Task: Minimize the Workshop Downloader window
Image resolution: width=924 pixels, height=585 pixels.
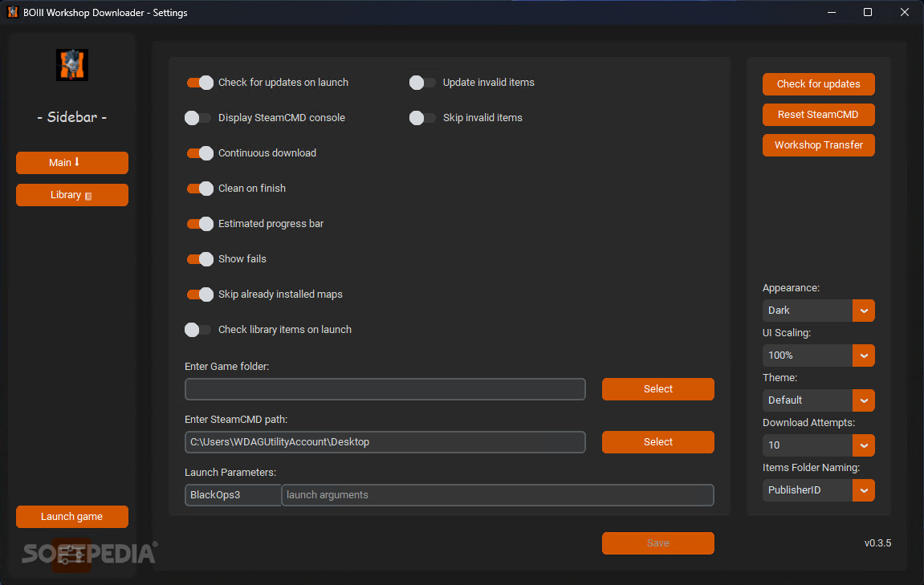Action: coord(832,12)
